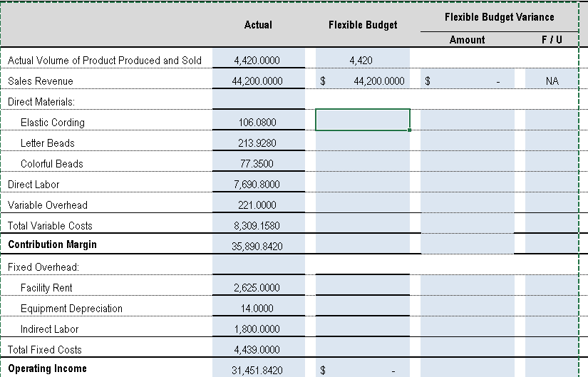Image resolution: width=588 pixels, height=377 pixels.
Task: Select Variable Overhead Flexible Budget cell
Action: [363, 202]
